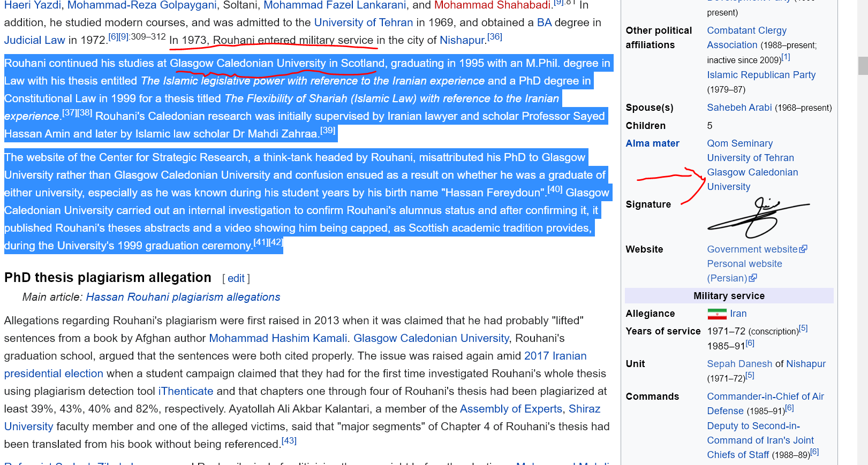This screenshot has height=465, width=868.
Task: Follow the University of Tehran link in the article text
Action: (364, 23)
